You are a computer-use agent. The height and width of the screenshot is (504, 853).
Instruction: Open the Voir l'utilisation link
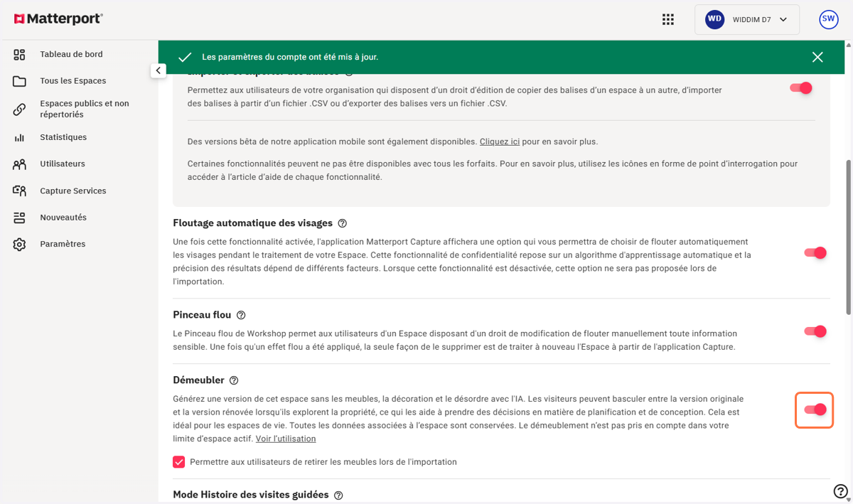click(x=286, y=439)
